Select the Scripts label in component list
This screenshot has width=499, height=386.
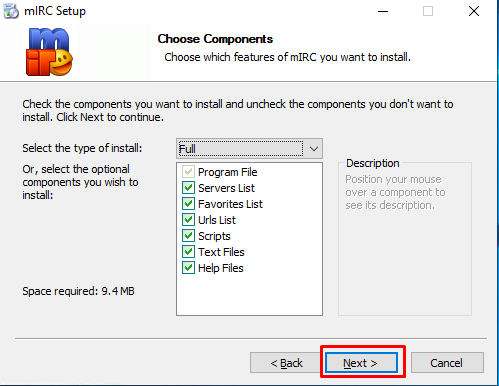coord(214,236)
